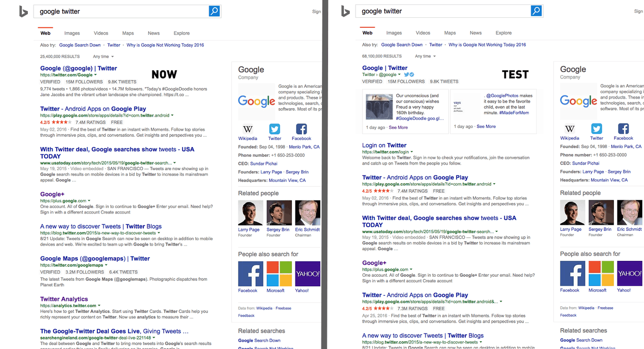
Task: Switch to News tab in right page
Action: pyautogui.click(x=476, y=33)
